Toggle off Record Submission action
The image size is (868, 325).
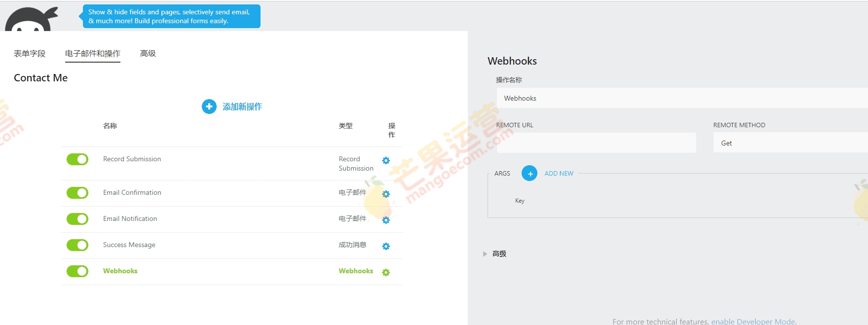pos(77,159)
